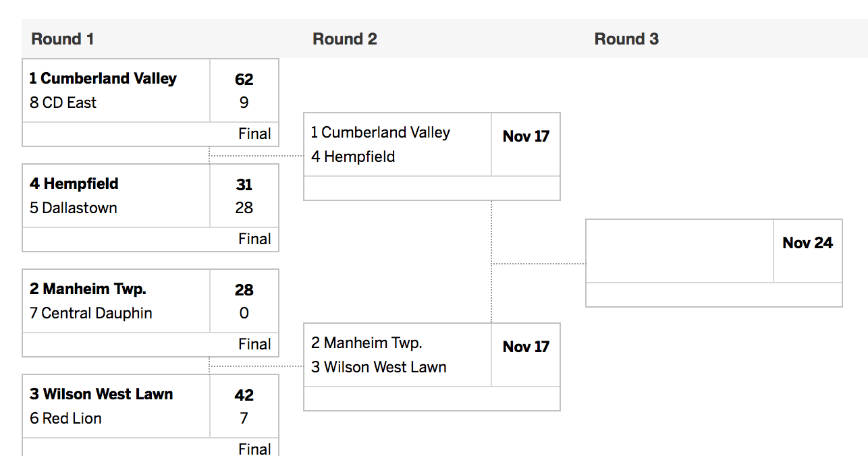Select 5 Dallastown in Round 1
The width and height of the screenshot is (868, 456).
(74, 208)
